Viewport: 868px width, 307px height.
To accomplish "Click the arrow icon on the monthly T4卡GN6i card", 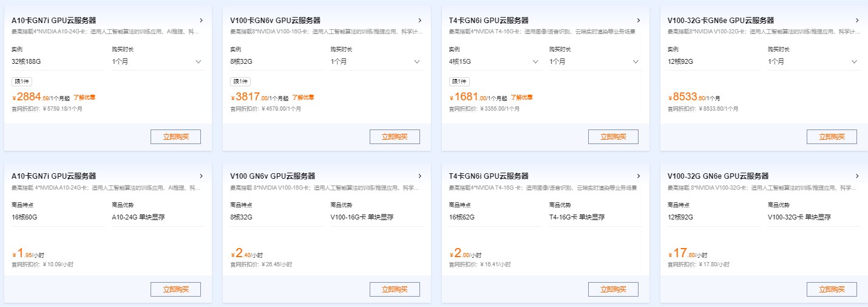I will pos(638,21).
